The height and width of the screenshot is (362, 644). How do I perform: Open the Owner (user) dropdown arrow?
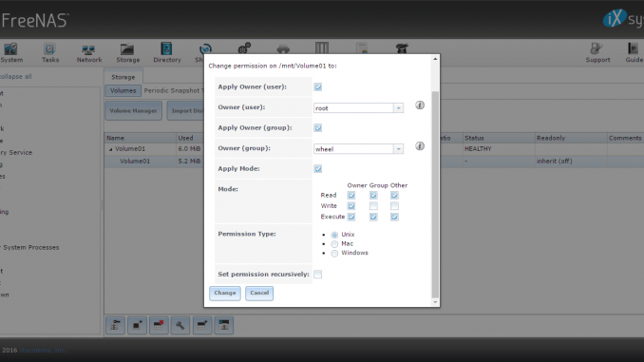tap(398, 108)
